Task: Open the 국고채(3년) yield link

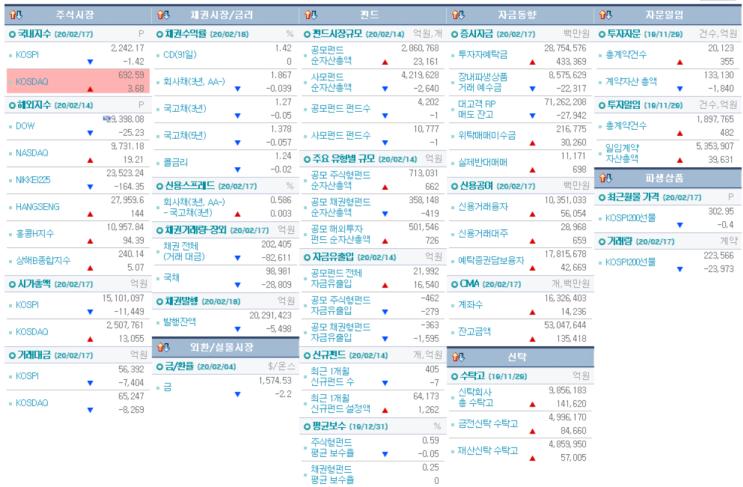Action: coord(184,109)
